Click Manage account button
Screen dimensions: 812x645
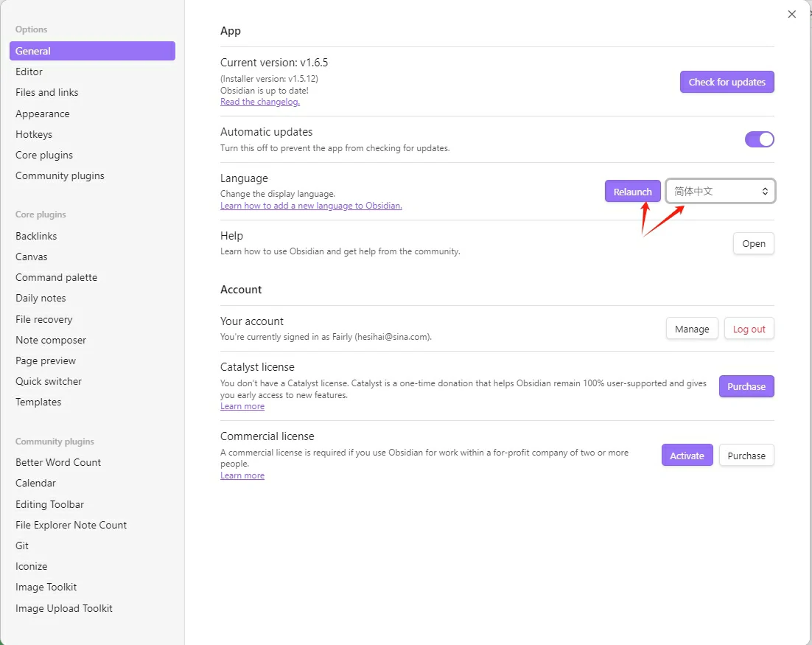click(691, 329)
